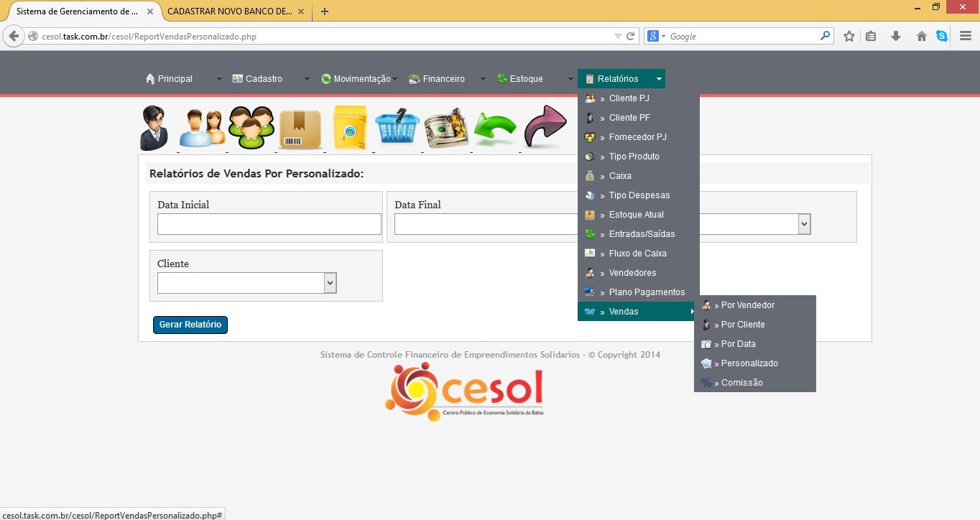Click the Google search box

(742, 36)
